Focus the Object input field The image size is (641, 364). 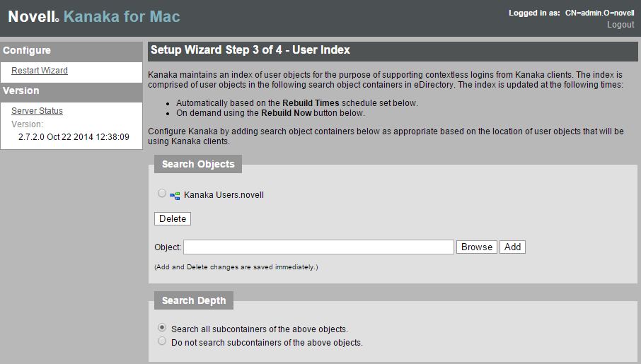(x=318, y=247)
